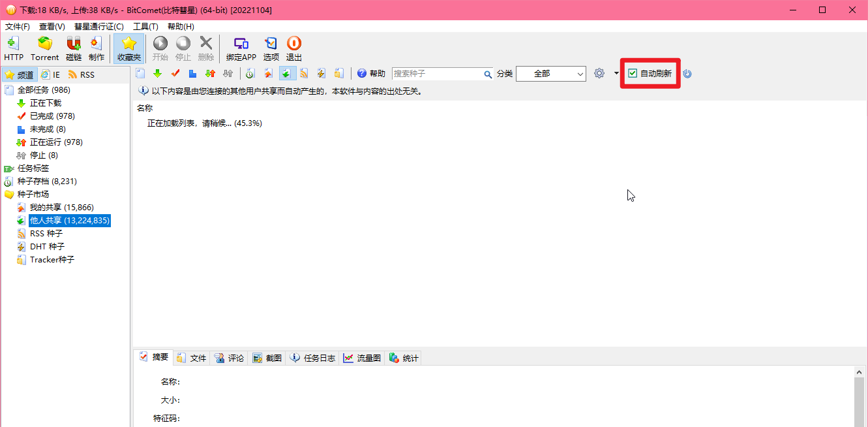
Task: Switch to the 截图 detail tab
Action: point(267,358)
